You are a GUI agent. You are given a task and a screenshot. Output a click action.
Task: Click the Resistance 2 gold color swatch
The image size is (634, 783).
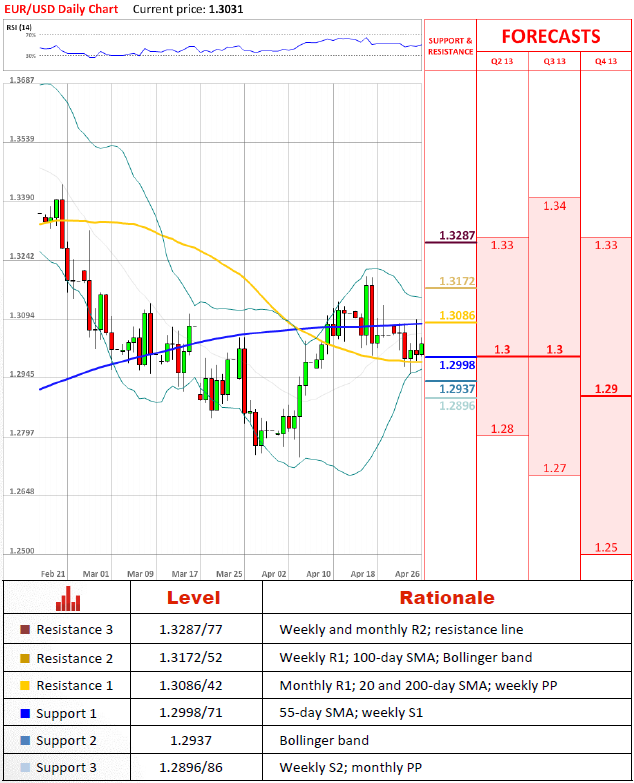25,658
